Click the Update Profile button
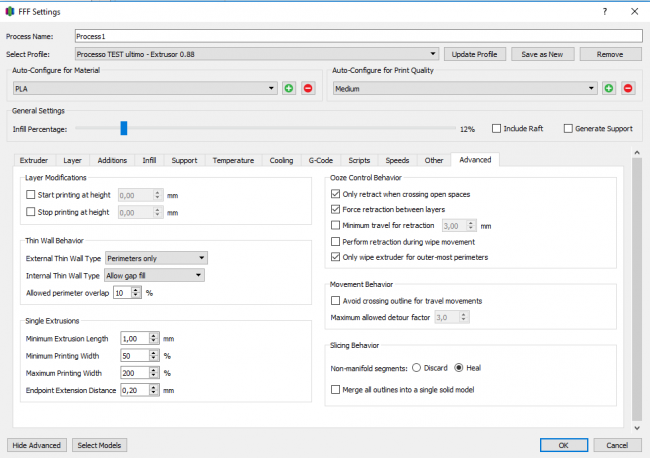 coord(475,54)
